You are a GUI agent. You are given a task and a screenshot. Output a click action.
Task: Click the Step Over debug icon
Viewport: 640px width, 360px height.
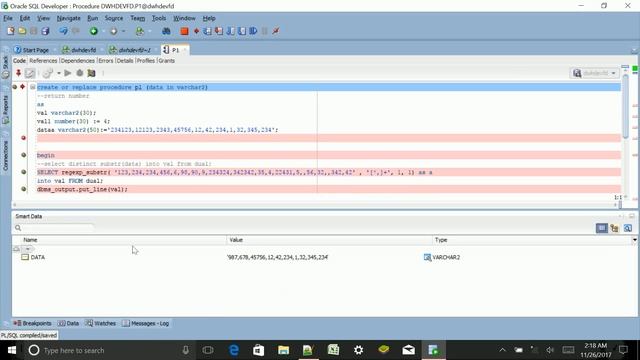207,31
